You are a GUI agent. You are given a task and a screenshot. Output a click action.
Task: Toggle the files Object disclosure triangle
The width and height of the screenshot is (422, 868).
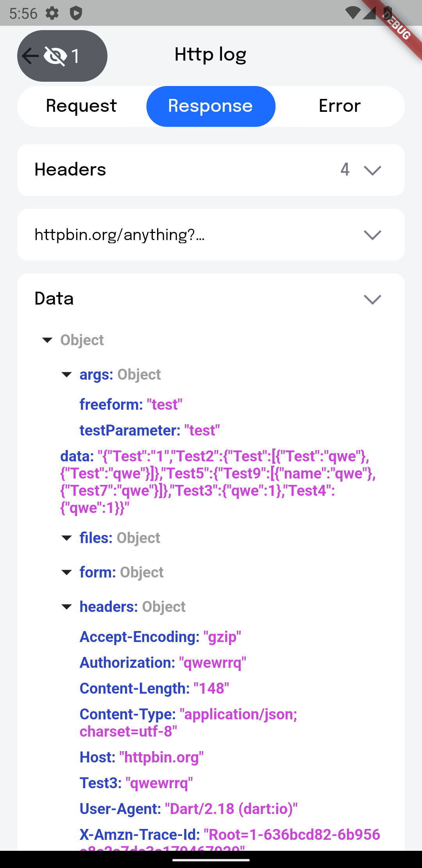click(67, 538)
